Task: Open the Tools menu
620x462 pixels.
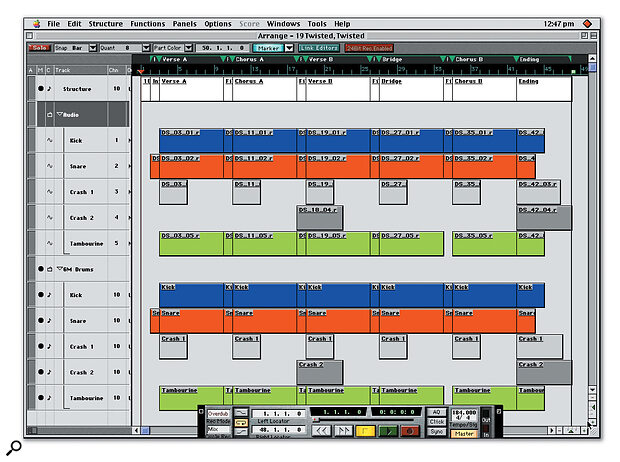Action: (317, 24)
